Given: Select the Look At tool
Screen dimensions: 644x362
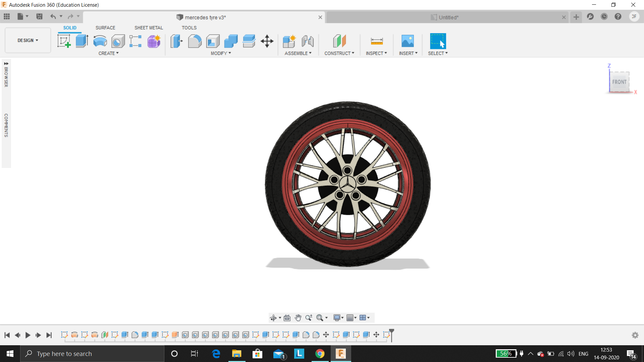Looking at the screenshot, I should pyautogui.click(x=287, y=318).
